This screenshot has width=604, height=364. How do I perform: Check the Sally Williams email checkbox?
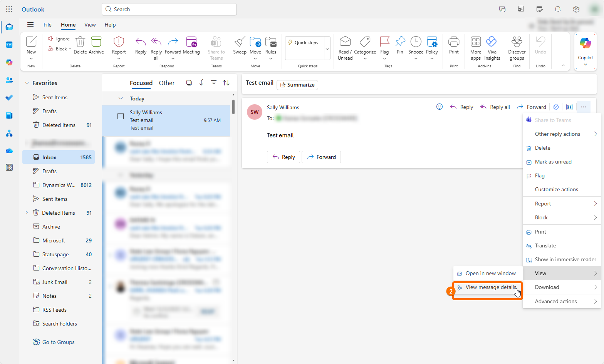pos(121,116)
